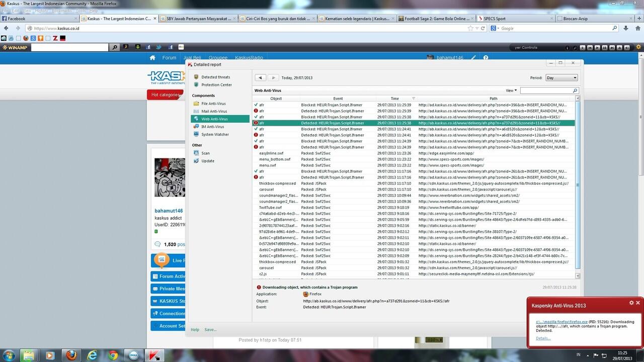
Task: Sort report by Path column
Action: coord(493,99)
